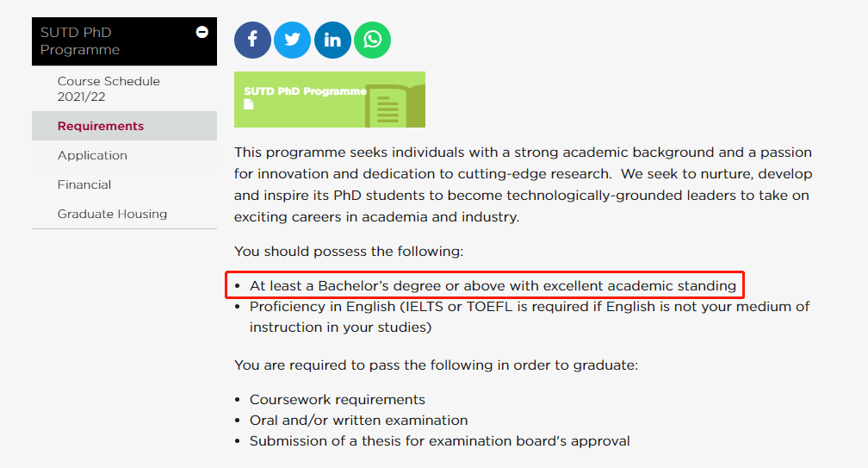The height and width of the screenshot is (468, 868).
Task: Click Oral and/or written examination bullet
Action: tap(359, 421)
